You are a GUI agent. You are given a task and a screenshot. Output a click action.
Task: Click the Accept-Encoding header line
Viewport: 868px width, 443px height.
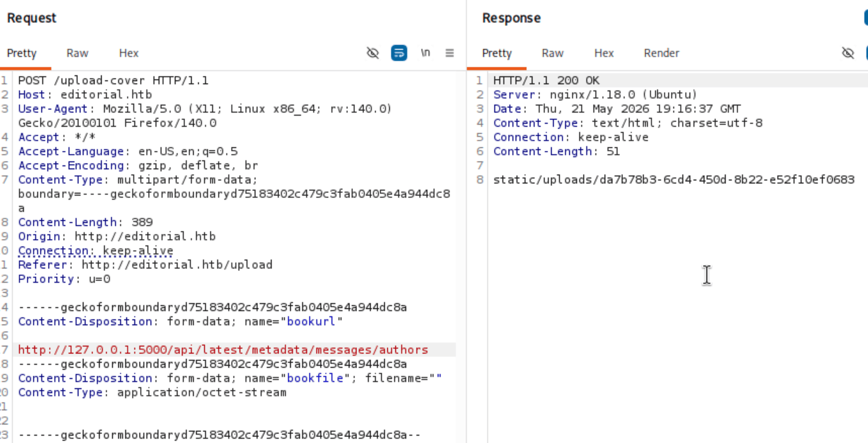click(138, 165)
